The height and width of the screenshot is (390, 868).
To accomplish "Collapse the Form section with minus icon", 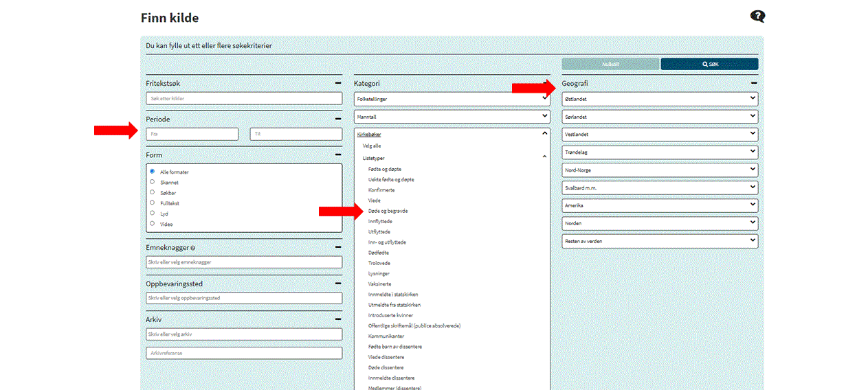I will click(x=337, y=155).
